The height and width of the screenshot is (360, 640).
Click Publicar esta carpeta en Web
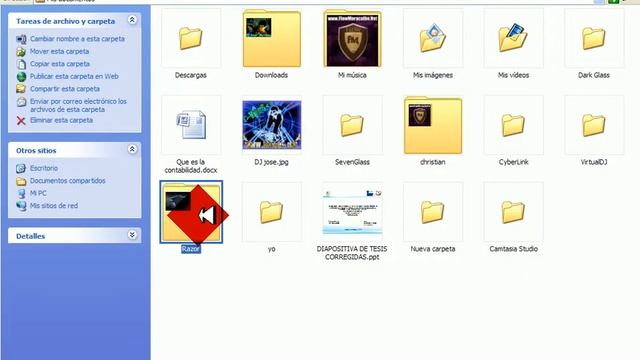74,76
